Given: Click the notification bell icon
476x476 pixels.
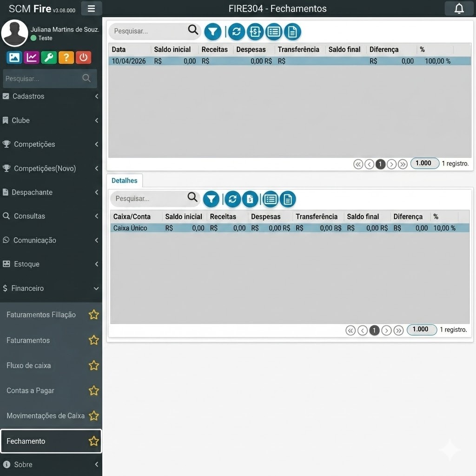Looking at the screenshot, I should pyautogui.click(x=459, y=8).
